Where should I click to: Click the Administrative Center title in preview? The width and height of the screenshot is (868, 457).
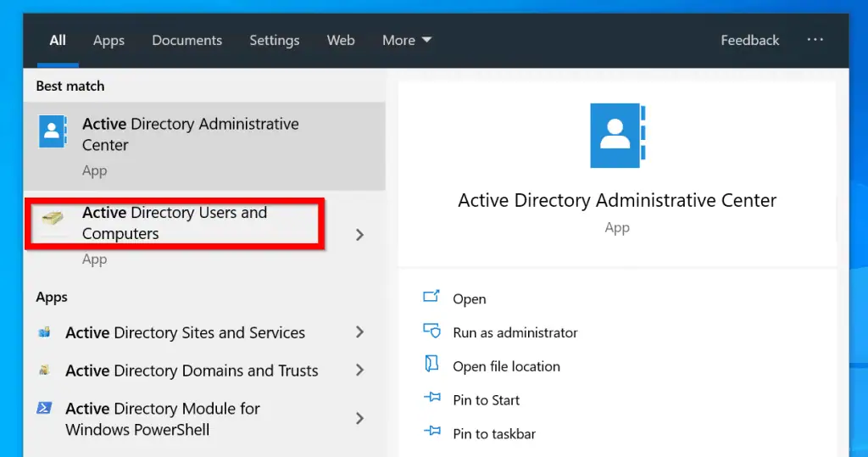coord(617,200)
